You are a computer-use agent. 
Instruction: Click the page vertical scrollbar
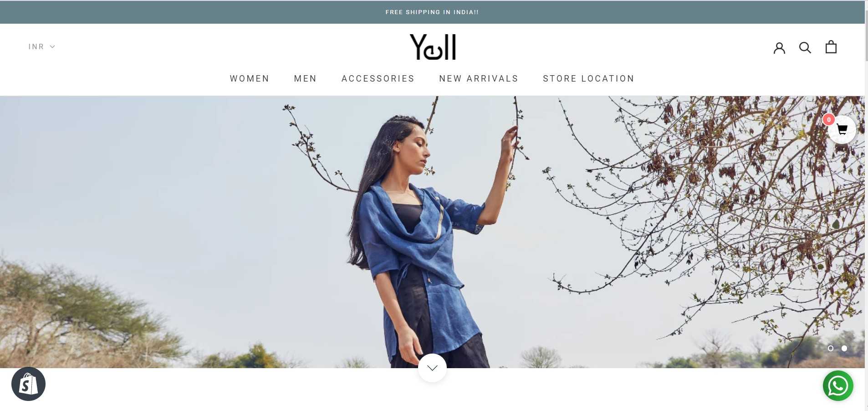(x=866, y=205)
